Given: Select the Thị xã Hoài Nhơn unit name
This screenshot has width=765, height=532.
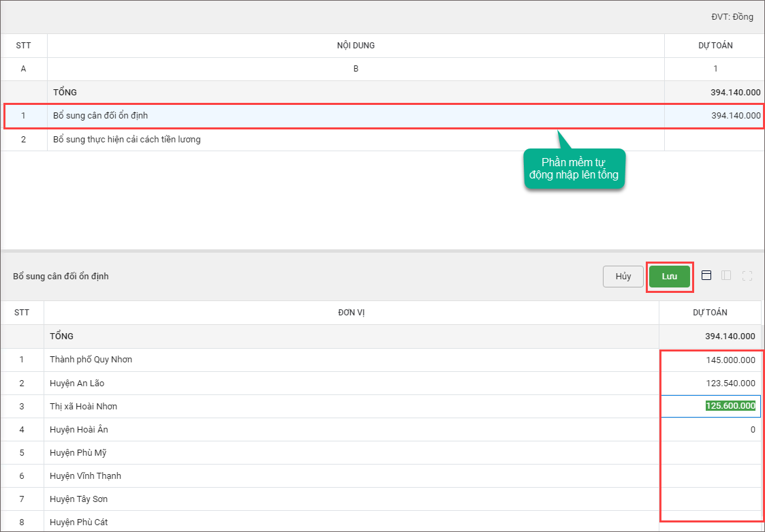Looking at the screenshot, I should coord(83,406).
